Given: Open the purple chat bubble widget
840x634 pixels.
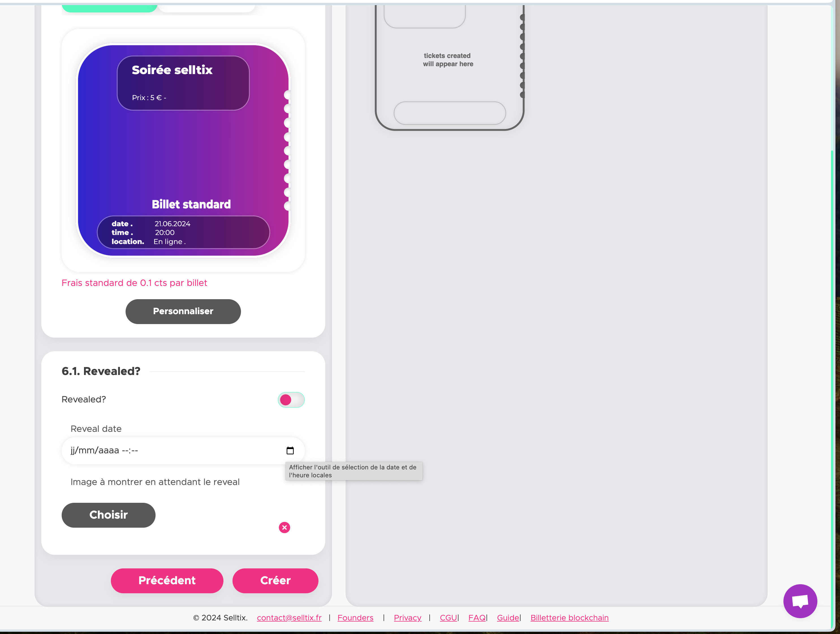Looking at the screenshot, I should 800,601.
